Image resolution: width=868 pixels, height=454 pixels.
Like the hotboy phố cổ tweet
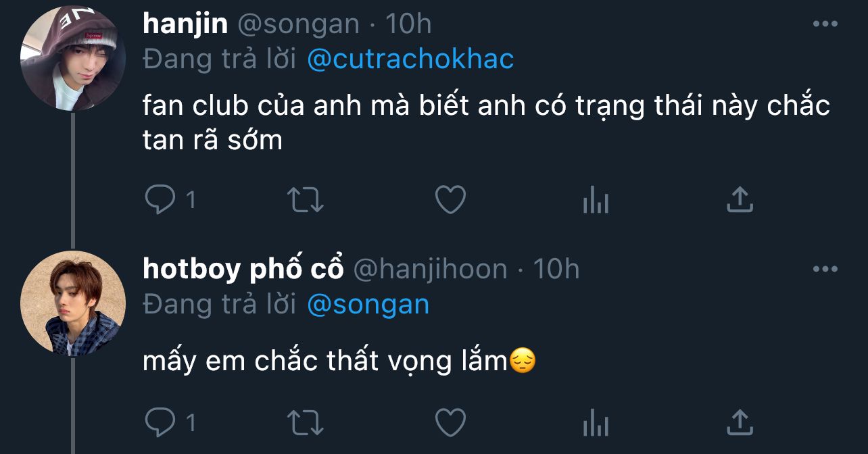coord(450,423)
